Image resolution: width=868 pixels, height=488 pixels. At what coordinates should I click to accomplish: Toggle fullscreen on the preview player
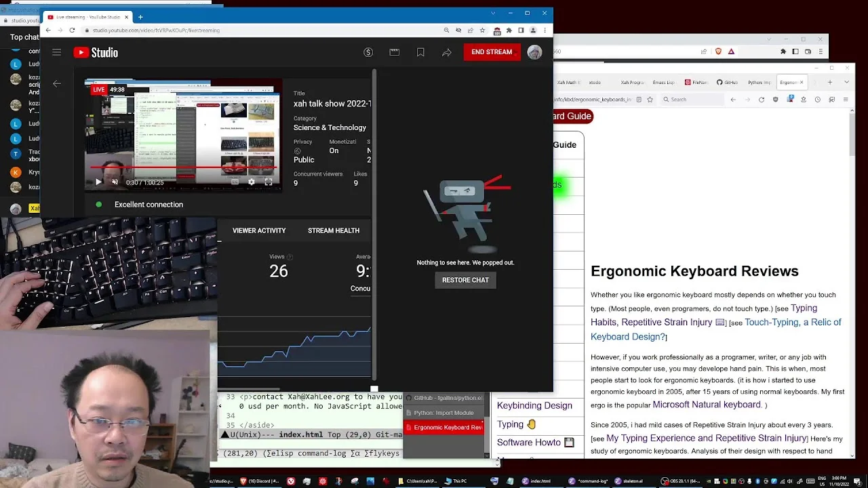click(269, 182)
